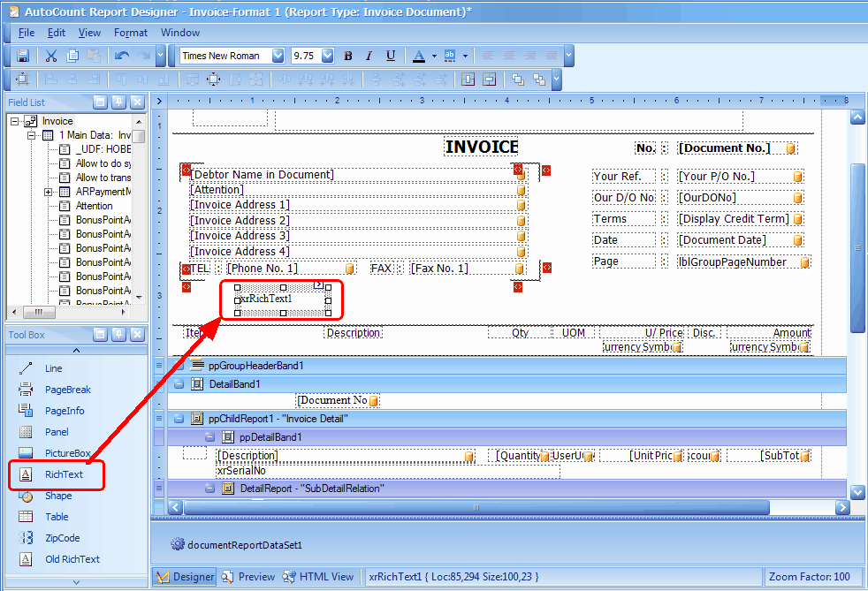Toggle Italic formatting
868x591 pixels.
point(369,56)
